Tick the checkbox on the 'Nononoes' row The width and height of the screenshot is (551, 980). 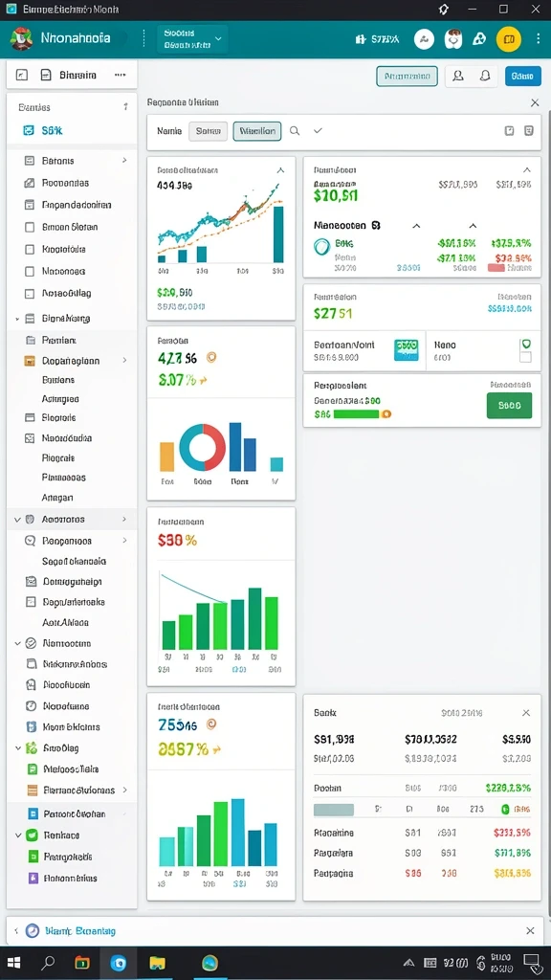30,271
